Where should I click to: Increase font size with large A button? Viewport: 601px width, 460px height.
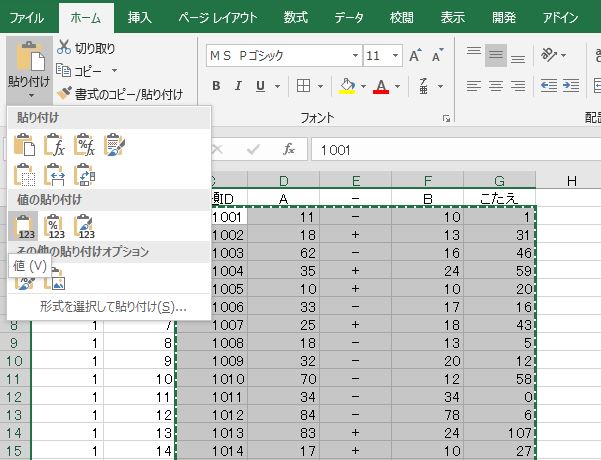[415, 56]
